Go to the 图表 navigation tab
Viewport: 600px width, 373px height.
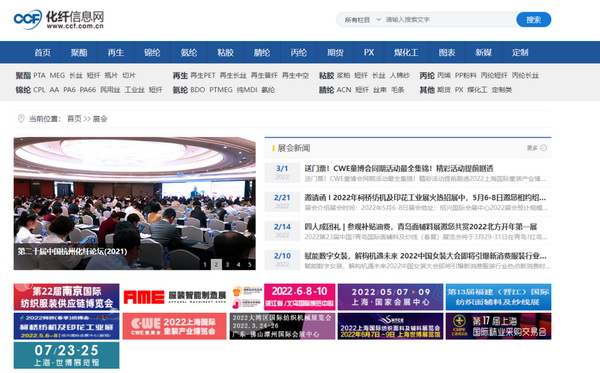click(x=447, y=52)
